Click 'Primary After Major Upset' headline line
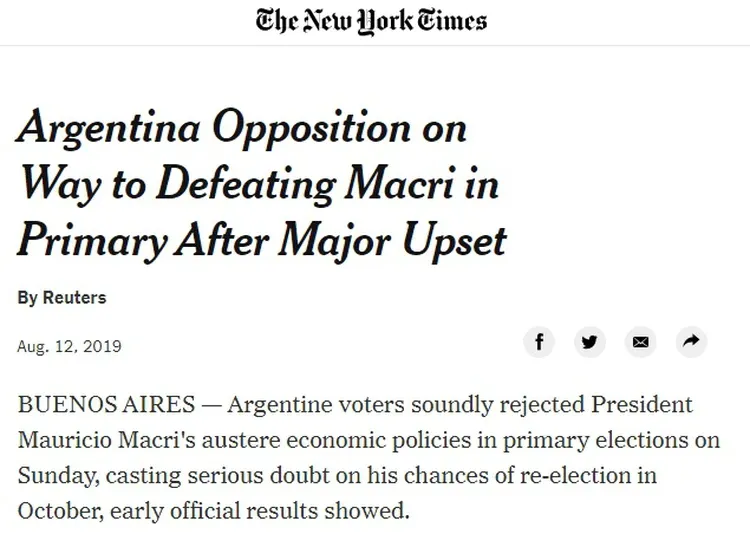This screenshot has height=547, width=750. (x=262, y=241)
